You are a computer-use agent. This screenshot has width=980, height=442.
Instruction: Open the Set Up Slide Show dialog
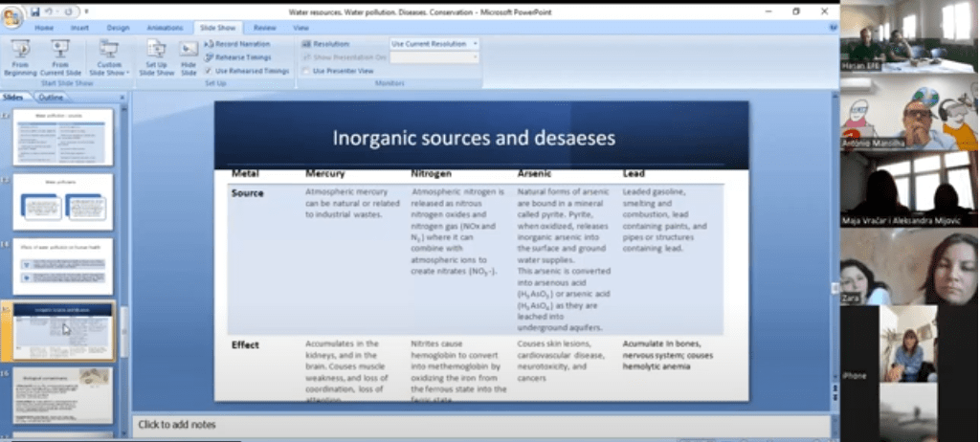(156, 56)
